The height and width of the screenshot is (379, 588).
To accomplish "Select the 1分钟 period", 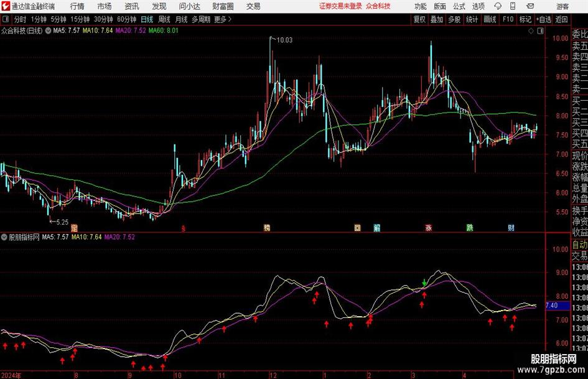I will 38,19.
